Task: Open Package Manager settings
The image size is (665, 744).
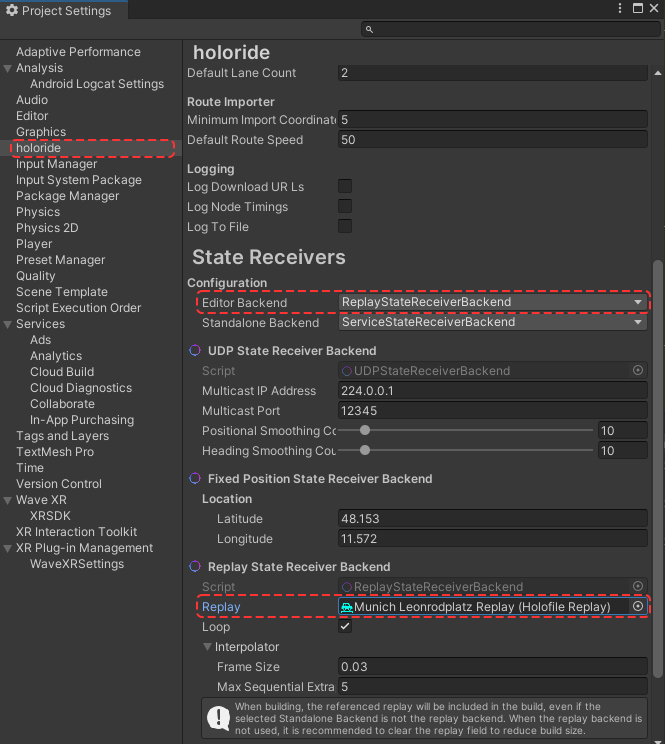Action: [67, 196]
